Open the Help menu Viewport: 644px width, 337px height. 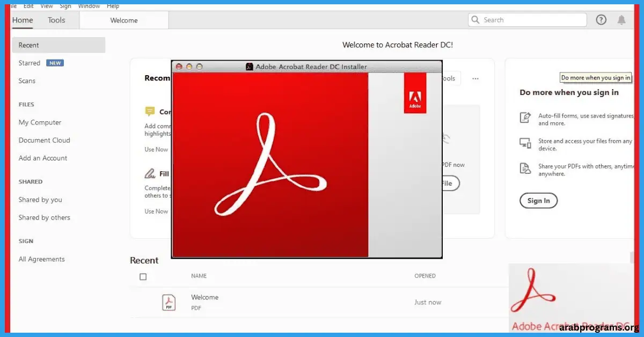(113, 6)
